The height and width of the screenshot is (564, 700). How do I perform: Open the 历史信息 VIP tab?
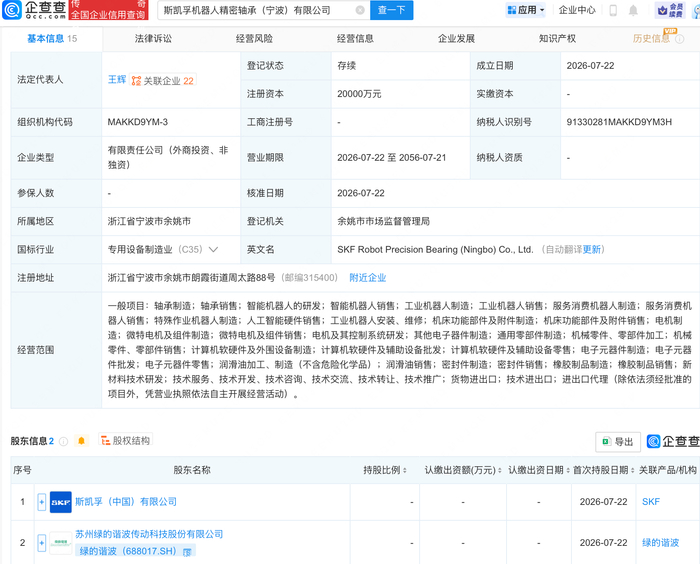651,38
